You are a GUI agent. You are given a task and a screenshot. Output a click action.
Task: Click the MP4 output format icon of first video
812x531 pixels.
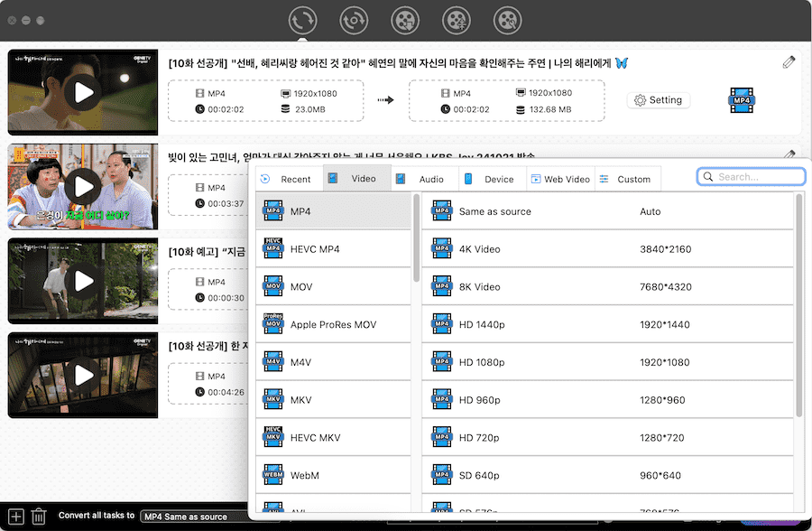pyautogui.click(x=742, y=100)
